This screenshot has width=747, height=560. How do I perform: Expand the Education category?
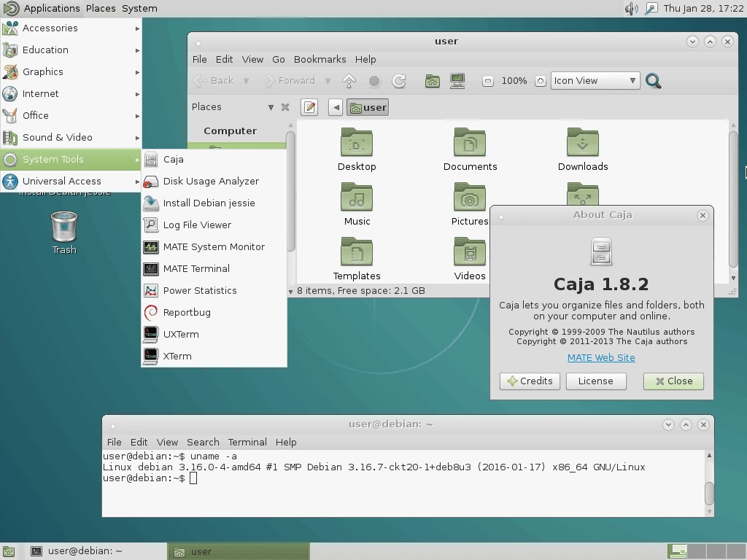point(71,50)
